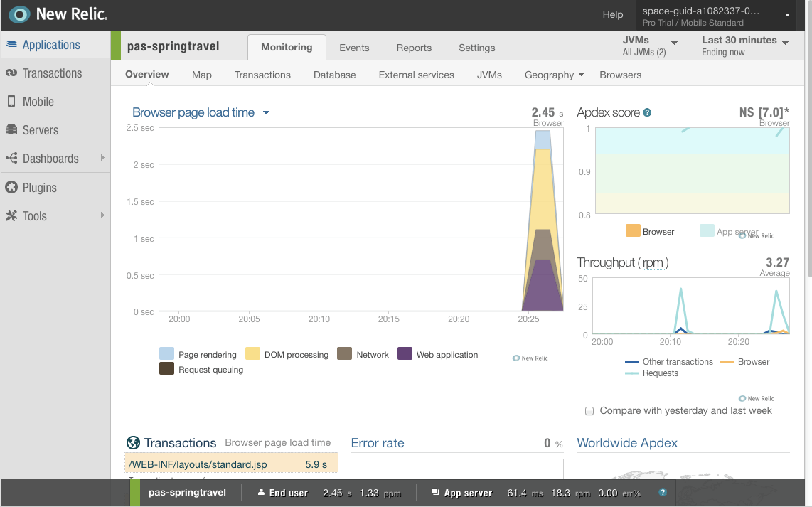Click the green status block beside pas-springtravel title
Image resolution: width=812 pixels, height=507 pixels.
pyautogui.click(x=116, y=46)
